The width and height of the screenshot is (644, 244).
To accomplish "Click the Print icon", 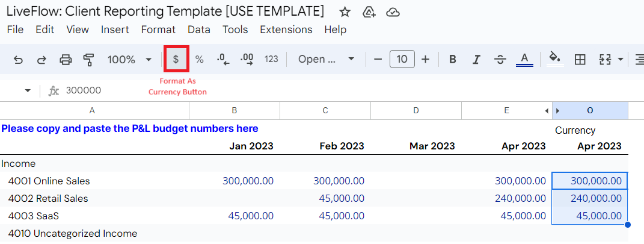I will click(66, 60).
